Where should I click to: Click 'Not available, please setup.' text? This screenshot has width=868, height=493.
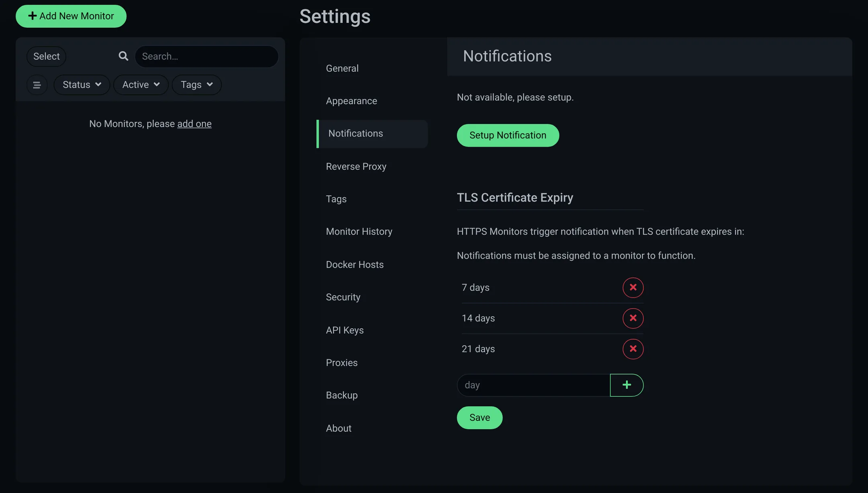pos(515,97)
